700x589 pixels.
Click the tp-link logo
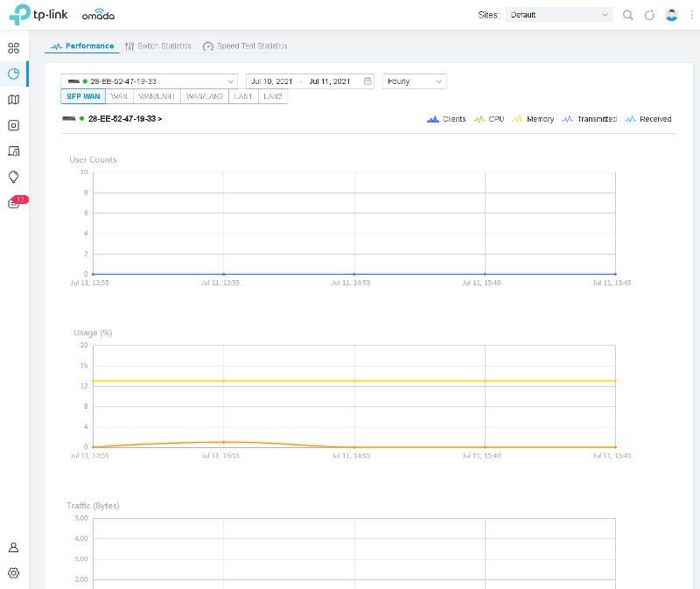point(38,14)
